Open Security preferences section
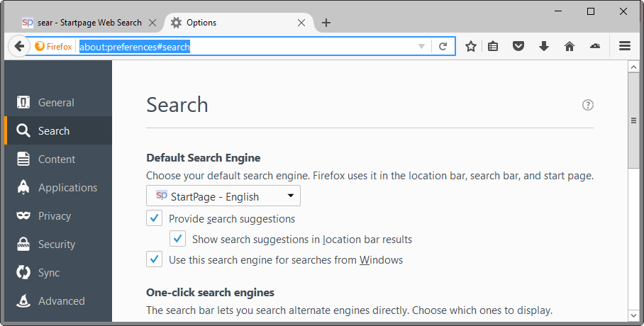Image resolution: width=644 pixels, height=326 pixels. (58, 244)
